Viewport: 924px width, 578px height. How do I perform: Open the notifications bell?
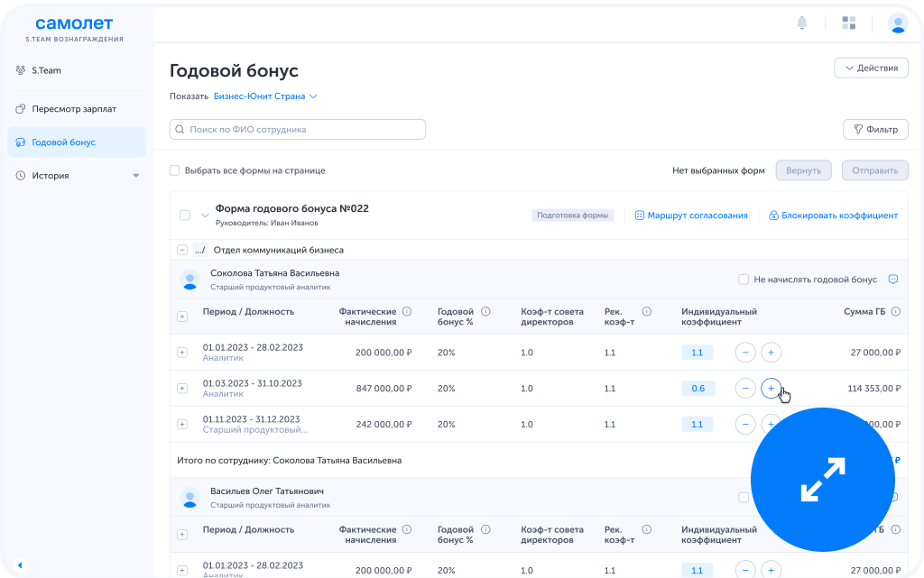pos(801,23)
